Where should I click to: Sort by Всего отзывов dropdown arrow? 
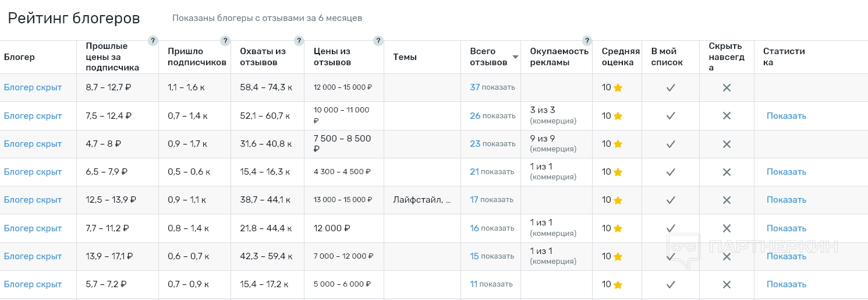coord(515,57)
